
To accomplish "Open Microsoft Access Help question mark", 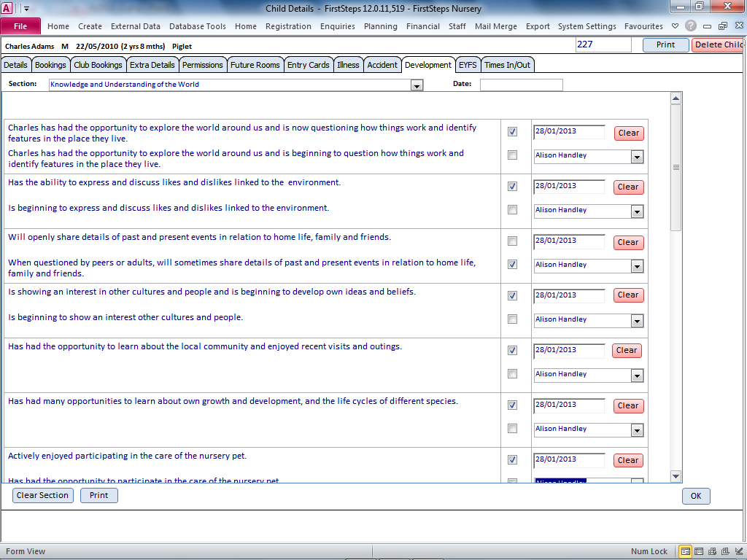I will pyautogui.click(x=691, y=26).
